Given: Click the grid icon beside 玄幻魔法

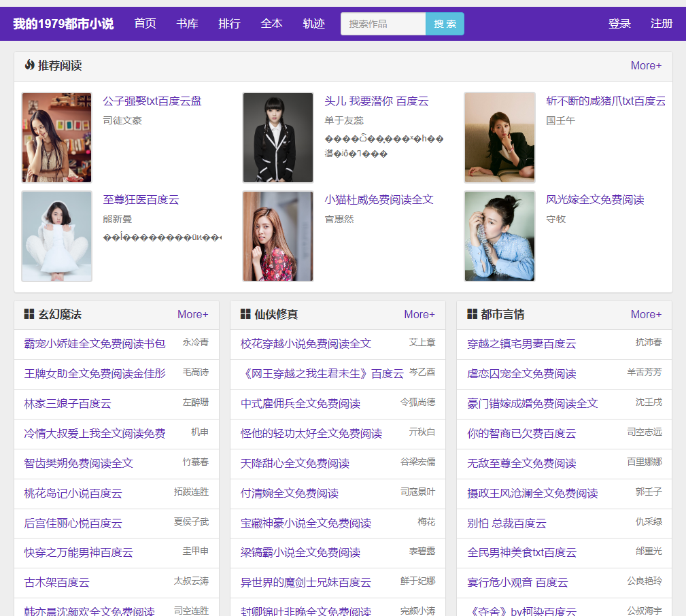Looking at the screenshot, I should tap(29, 313).
